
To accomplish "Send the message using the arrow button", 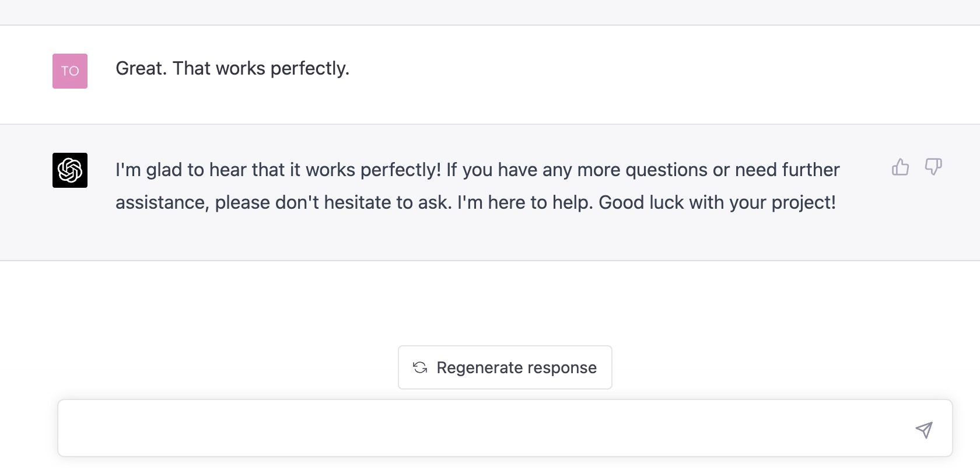I will click(924, 430).
